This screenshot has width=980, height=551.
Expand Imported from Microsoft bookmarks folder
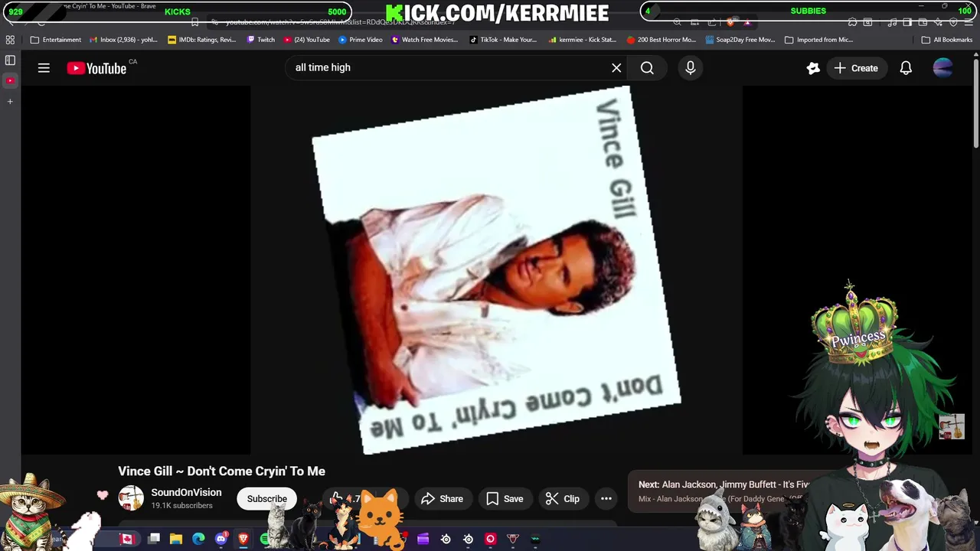[819, 40]
